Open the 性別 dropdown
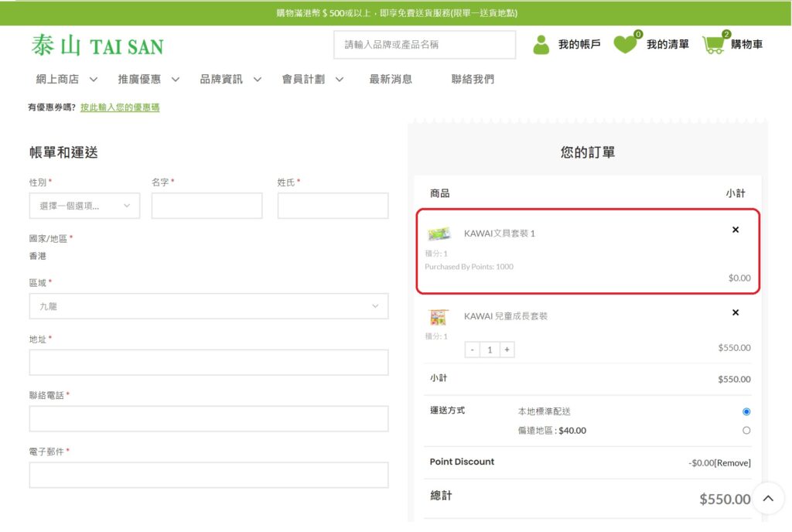 click(84, 206)
